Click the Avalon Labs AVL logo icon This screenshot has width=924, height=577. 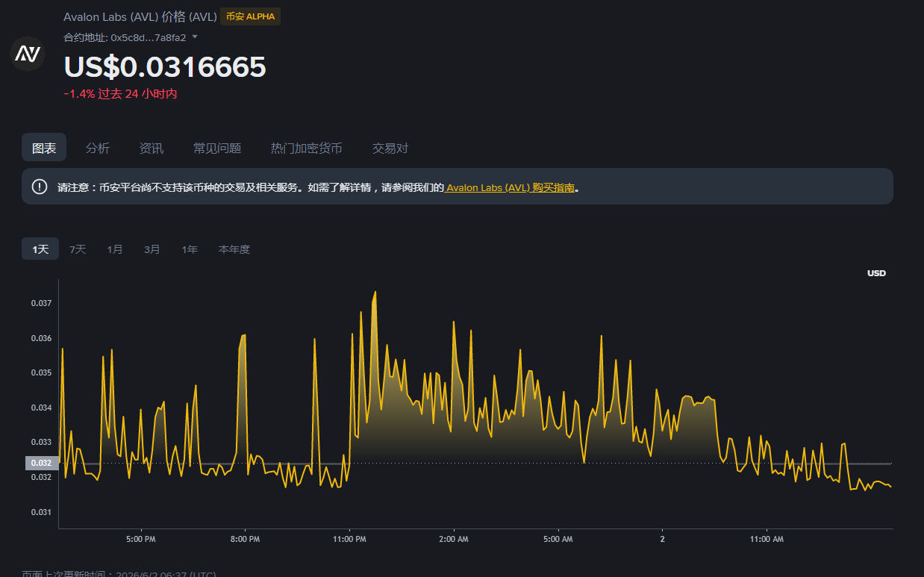(x=28, y=54)
